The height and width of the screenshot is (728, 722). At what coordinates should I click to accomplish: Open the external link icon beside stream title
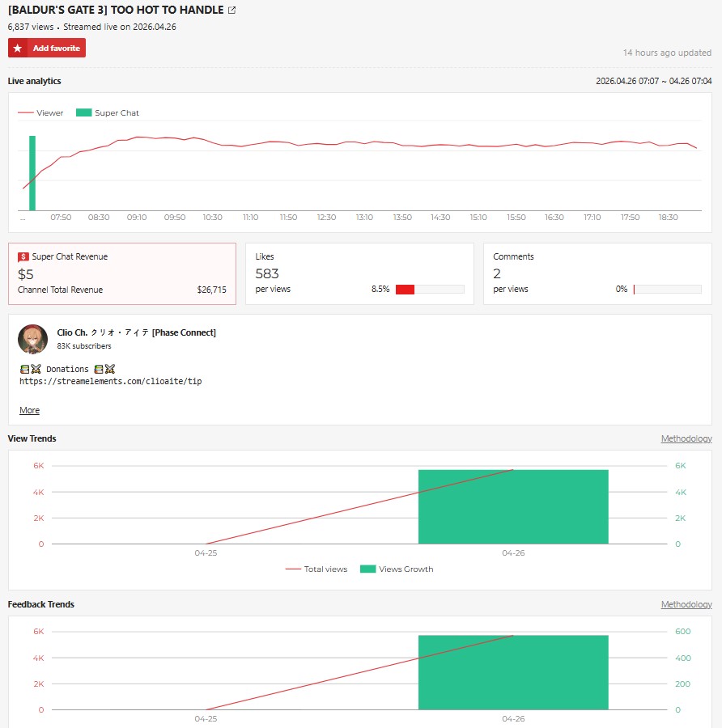[231, 11]
